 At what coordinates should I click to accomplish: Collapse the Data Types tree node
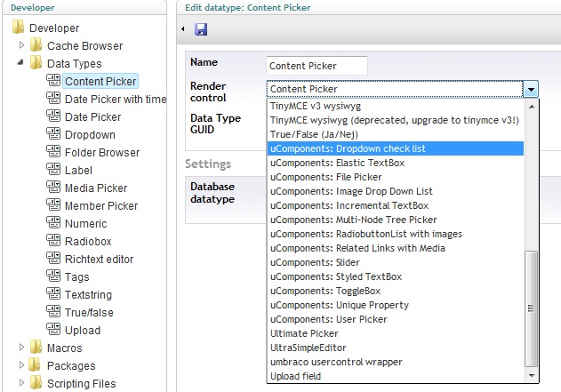click(20, 62)
